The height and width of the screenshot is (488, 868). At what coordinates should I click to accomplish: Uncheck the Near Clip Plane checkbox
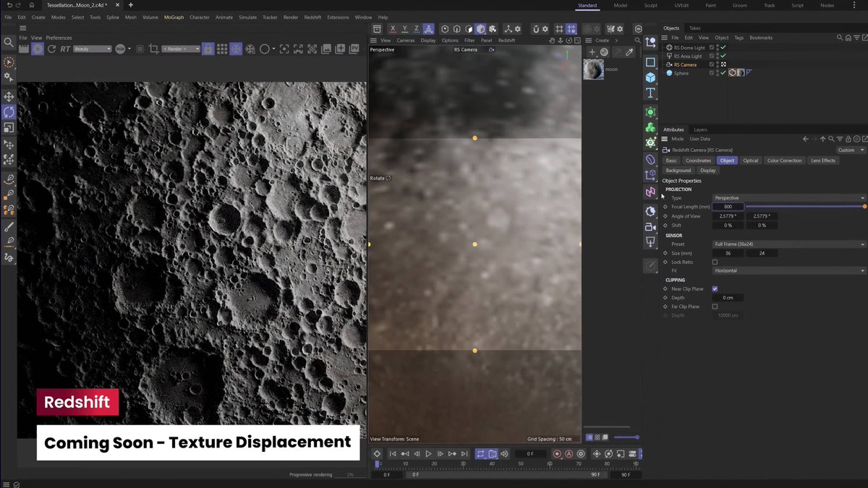715,288
